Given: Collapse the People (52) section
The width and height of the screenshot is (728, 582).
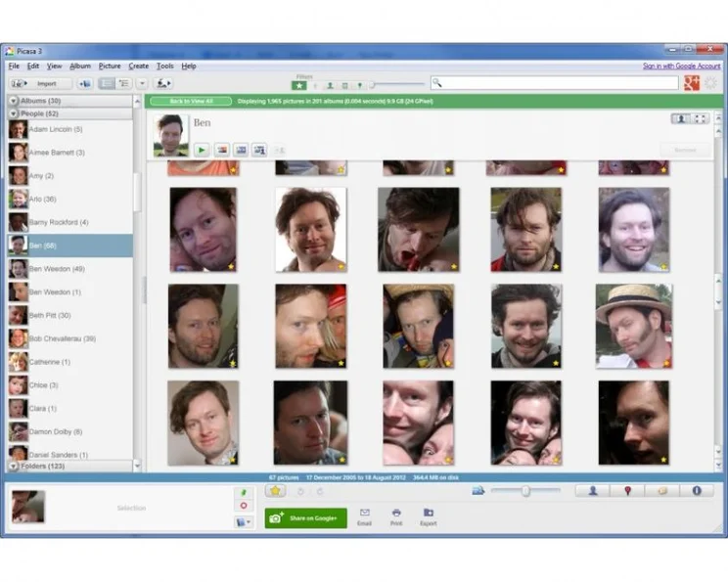Looking at the screenshot, I should tap(14, 113).
